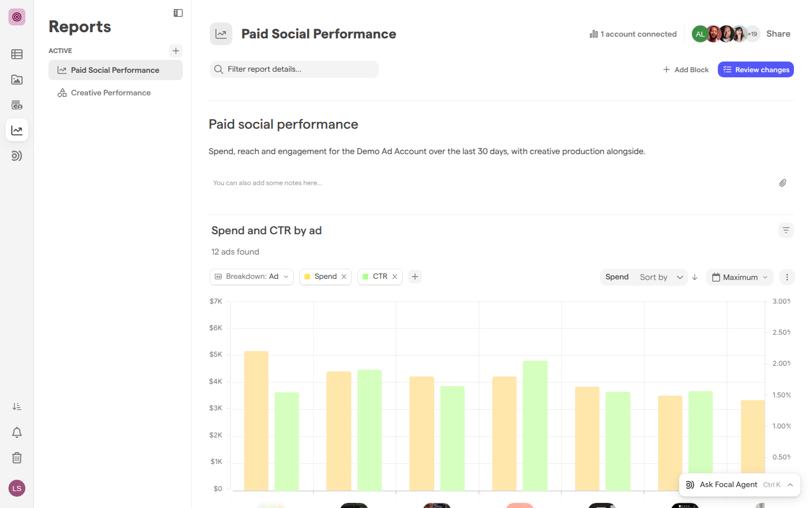Open Paid Social Performance report
The height and width of the screenshot is (508, 812).
click(x=116, y=70)
